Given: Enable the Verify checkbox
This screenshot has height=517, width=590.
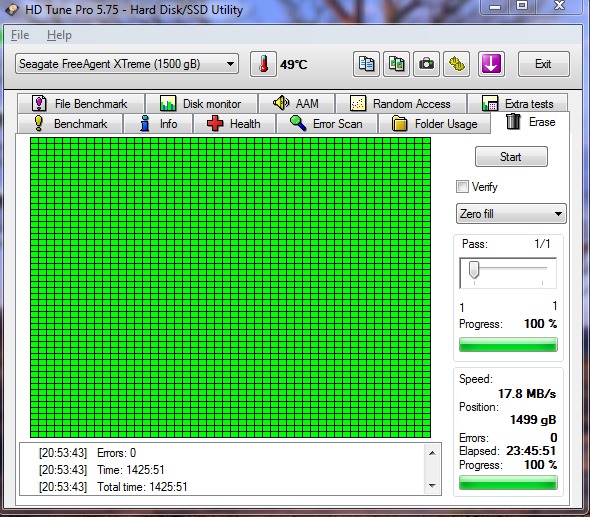Looking at the screenshot, I should 462,186.
